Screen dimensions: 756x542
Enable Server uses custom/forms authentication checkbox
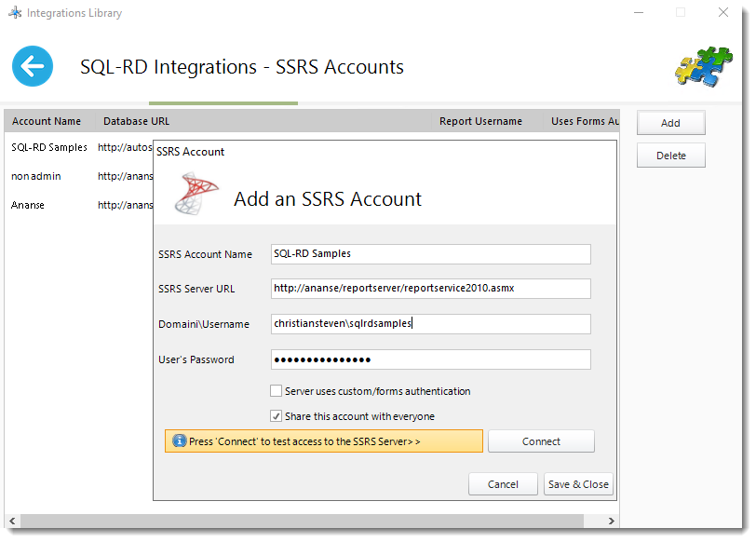click(x=276, y=390)
